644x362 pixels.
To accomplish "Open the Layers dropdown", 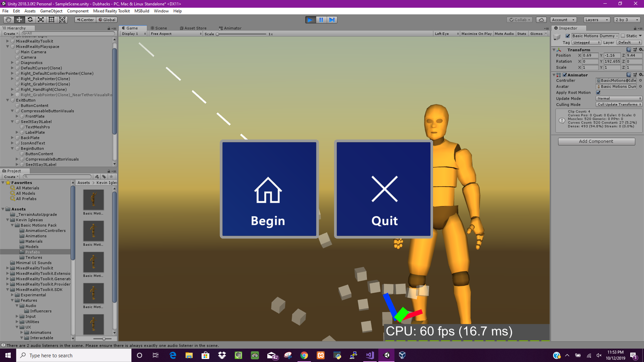I will pos(596,20).
